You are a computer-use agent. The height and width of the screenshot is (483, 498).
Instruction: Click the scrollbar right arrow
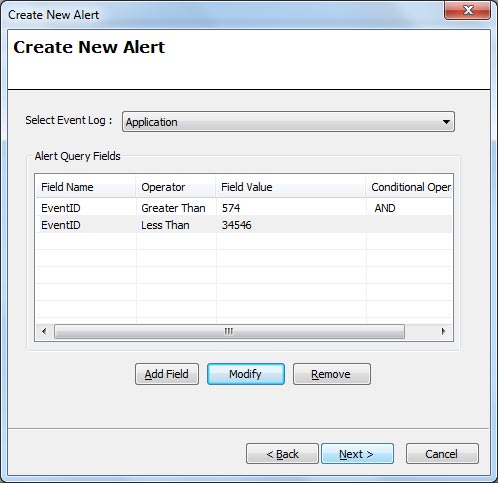[443, 331]
